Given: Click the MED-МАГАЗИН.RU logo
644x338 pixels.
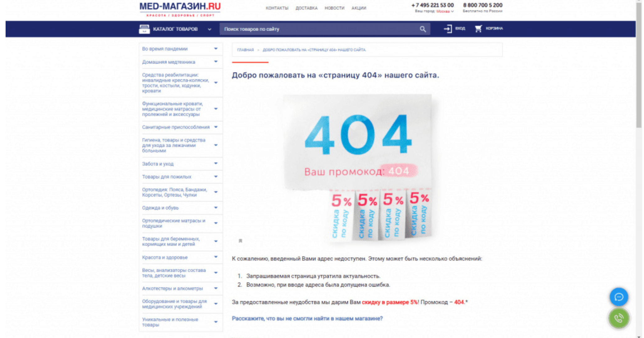Looking at the screenshot, I should click(180, 9).
